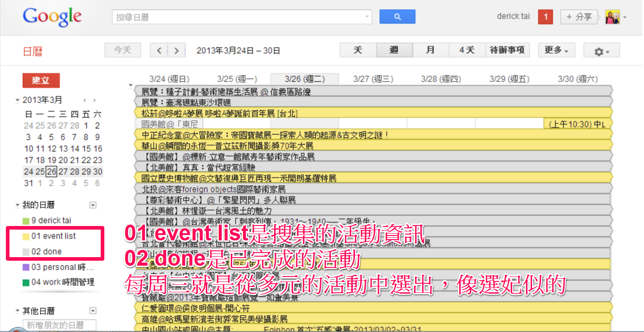This screenshot has height=332, width=644.
Task: Open the 3/30 (週六) day header
Action: 578,79
